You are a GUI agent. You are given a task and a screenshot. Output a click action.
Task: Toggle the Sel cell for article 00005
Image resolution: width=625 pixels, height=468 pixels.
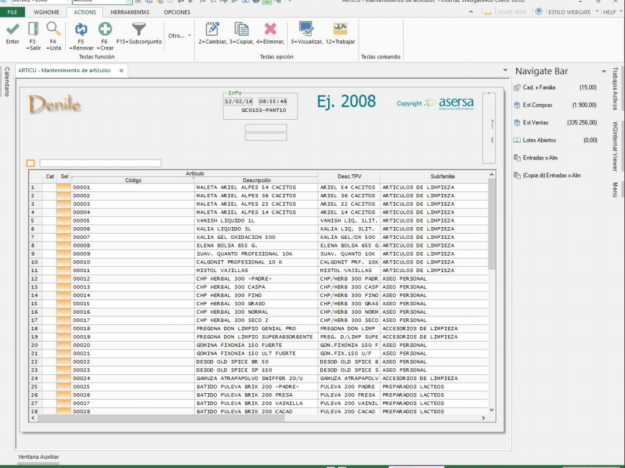pos(64,220)
